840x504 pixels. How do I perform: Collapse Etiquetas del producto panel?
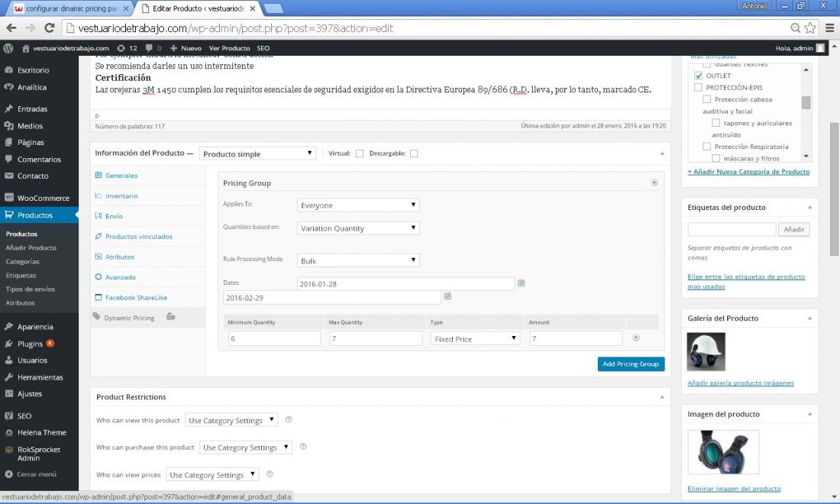[x=809, y=207]
